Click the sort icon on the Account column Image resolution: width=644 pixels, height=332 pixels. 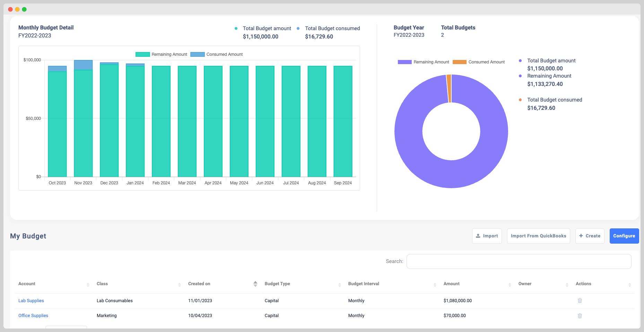click(x=88, y=284)
